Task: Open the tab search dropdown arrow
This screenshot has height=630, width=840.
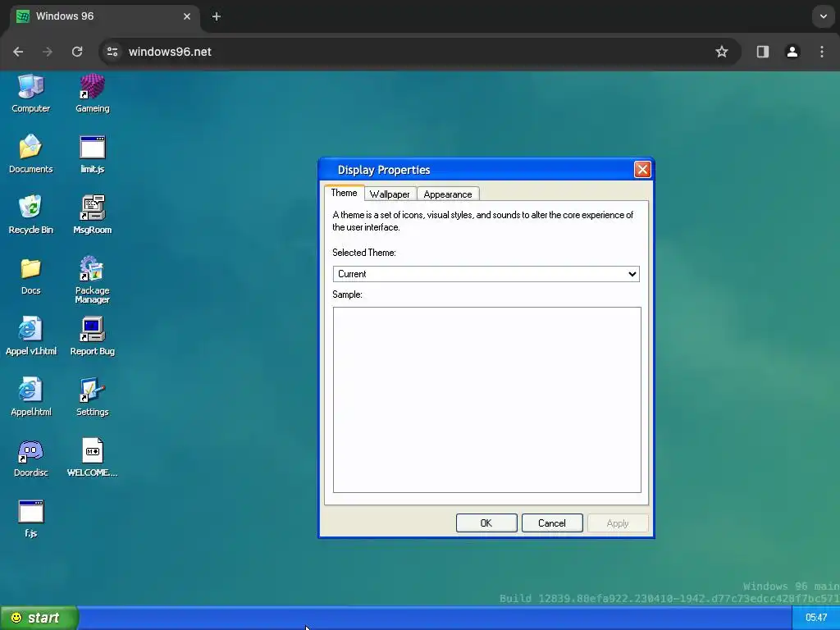Action: pyautogui.click(x=823, y=16)
